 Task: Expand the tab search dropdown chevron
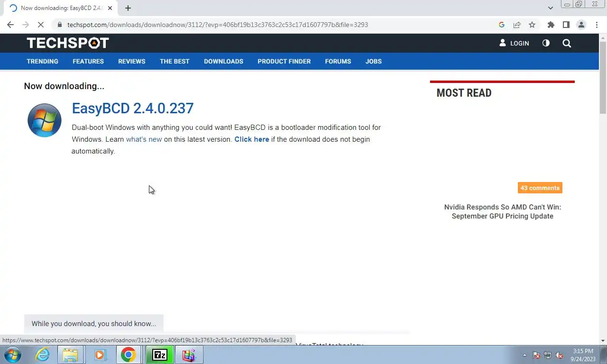point(550,8)
